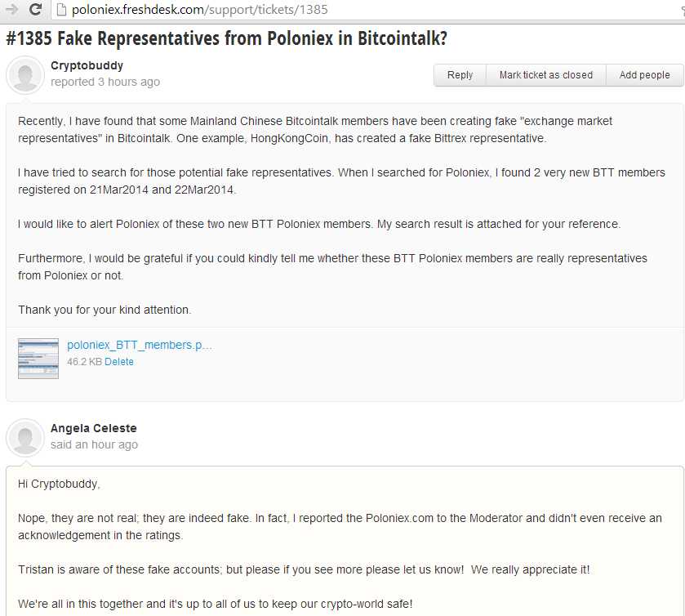The height and width of the screenshot is (616, 685).
Task: Click the address bar URL field
Action: (367, 10)
